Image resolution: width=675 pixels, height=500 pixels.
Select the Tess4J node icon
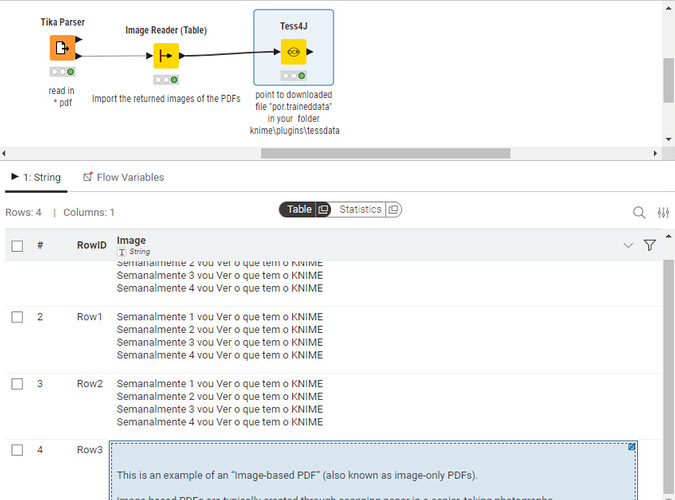coord(293,52)
